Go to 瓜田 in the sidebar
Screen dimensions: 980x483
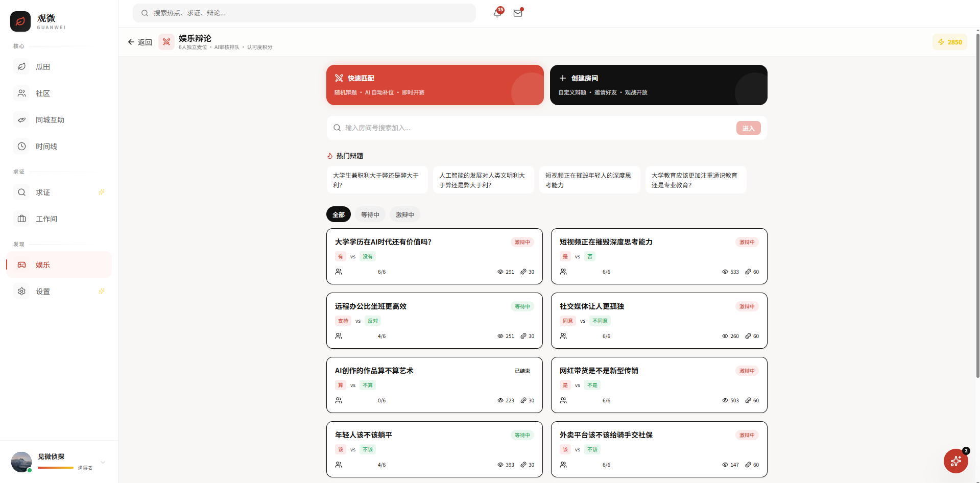click(59, 67)
